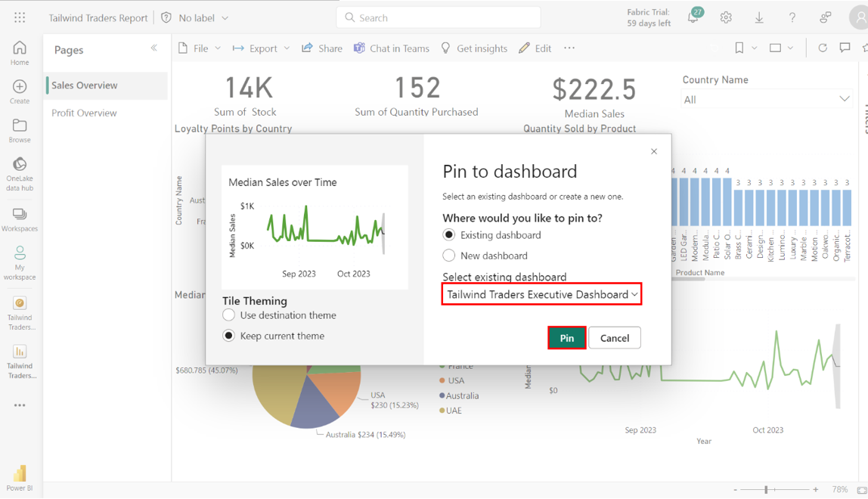Click the download arrow icon
868x499 pixels.
pos(759,17)
